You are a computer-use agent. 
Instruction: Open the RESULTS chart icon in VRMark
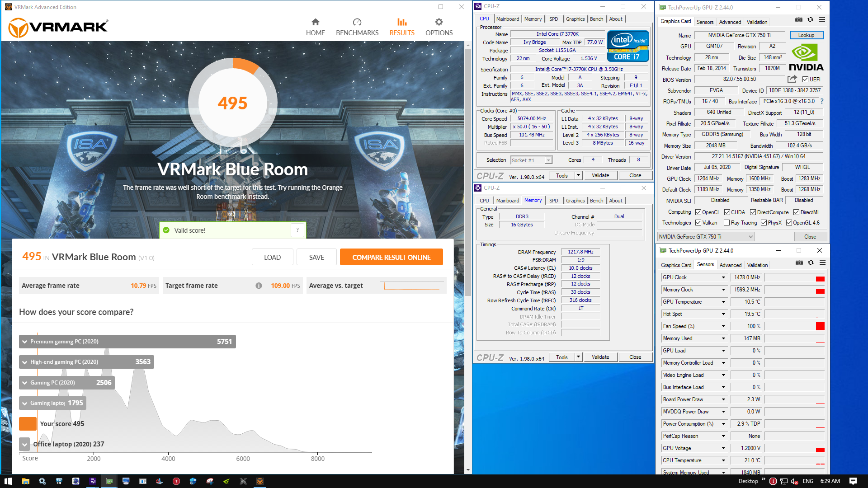(402, 22)
